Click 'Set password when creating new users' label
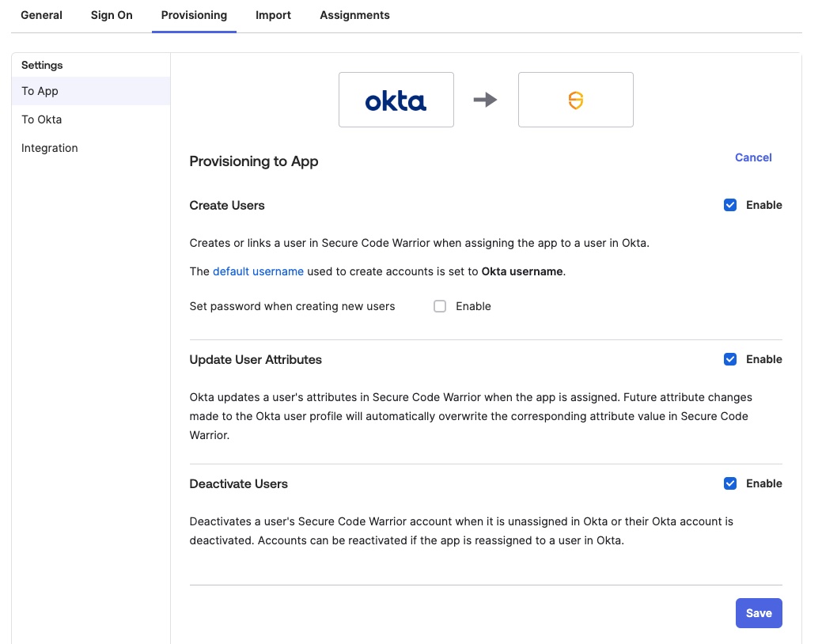This screenshot has height=644, width=822. (292, 306)
